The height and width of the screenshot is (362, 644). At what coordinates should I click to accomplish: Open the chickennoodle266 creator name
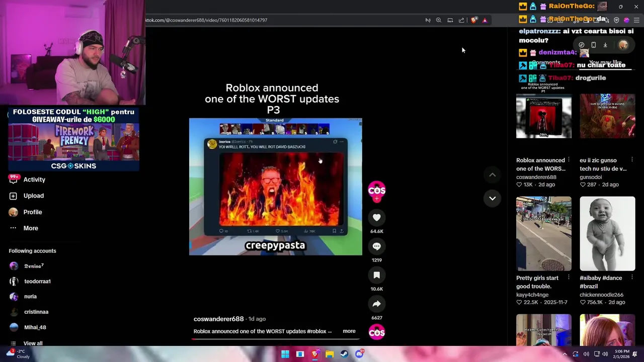pos(601,295)
